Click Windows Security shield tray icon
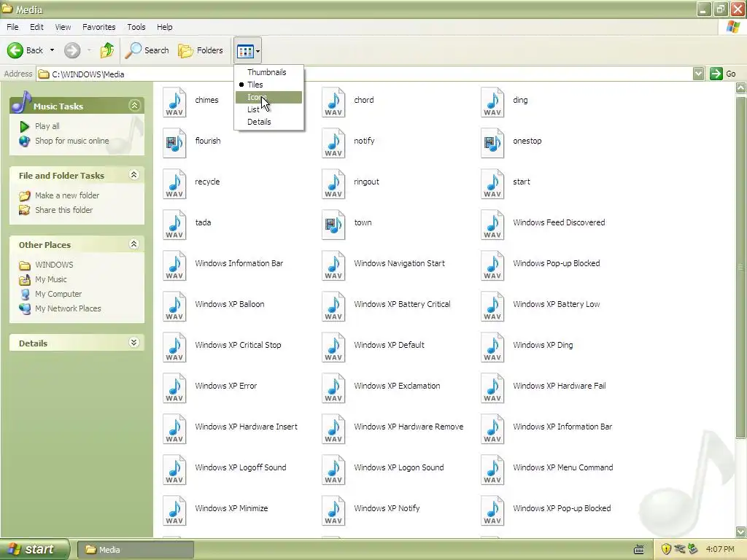This screenshot has height=560, width=747. point(666,549)
